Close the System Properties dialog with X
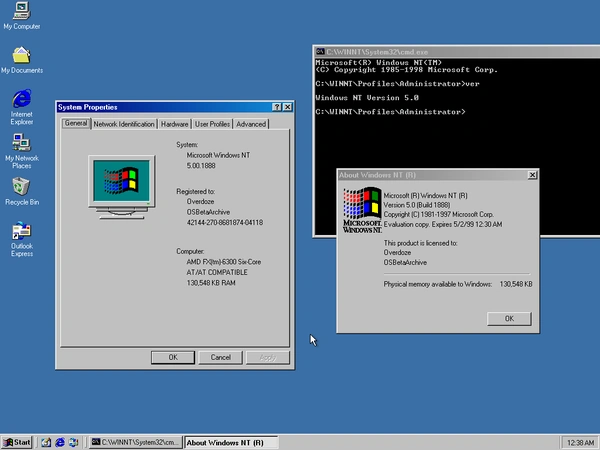Viewport: 600px width, 450px height. coord(287,107)
